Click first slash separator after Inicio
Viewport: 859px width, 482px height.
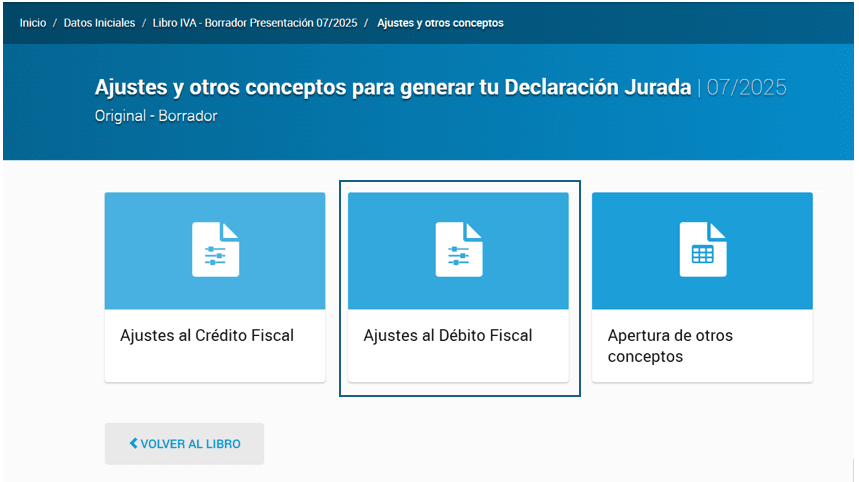[55, 23]
